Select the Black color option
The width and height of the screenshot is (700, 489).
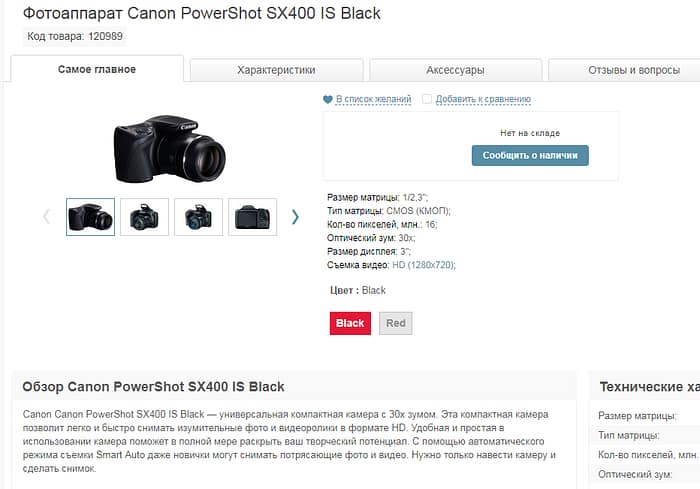point(350,323)
